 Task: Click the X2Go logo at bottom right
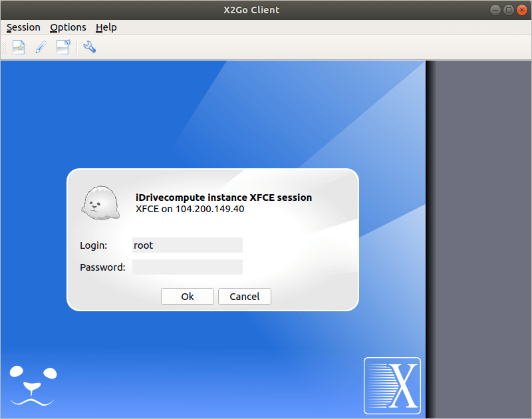point(392,386)
